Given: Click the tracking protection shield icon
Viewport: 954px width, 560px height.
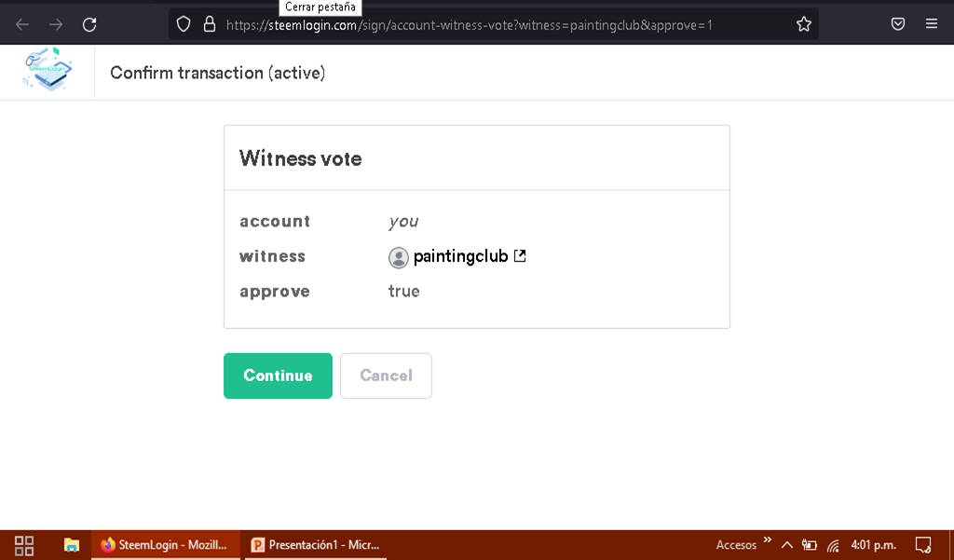Looking at the screenshot, I should click(x=184, y=24).
